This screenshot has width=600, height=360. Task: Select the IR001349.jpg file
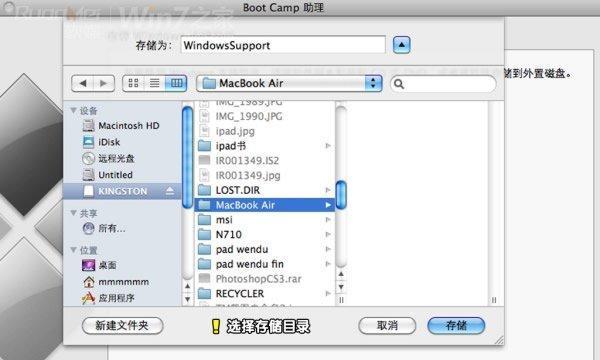tap(264, 176)
